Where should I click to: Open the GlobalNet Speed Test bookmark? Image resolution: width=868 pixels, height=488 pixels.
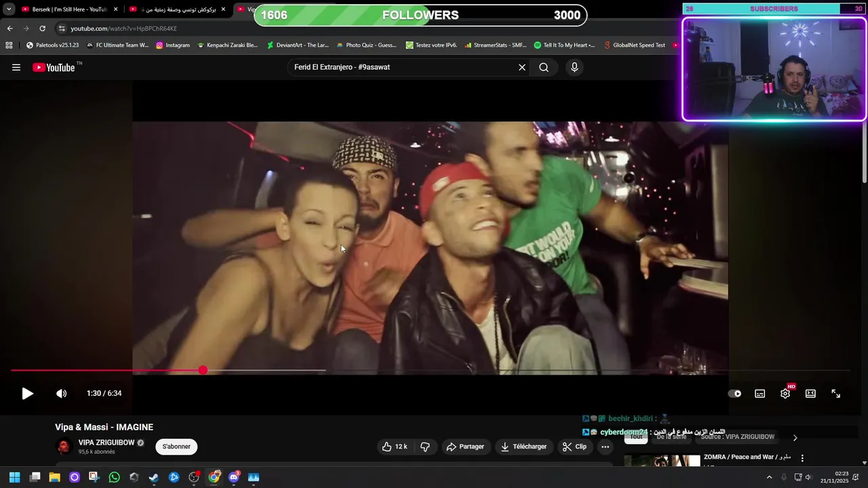(634, 45)
